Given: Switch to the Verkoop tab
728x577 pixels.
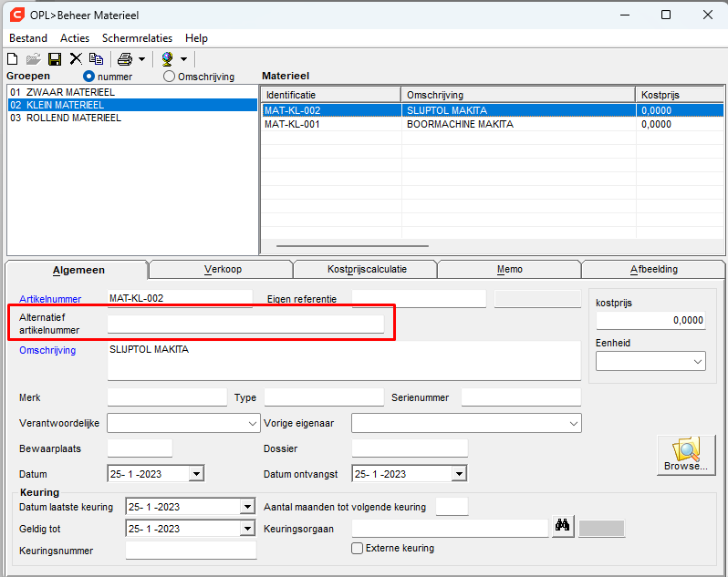Looking at the screenshot, I should [x=223, y=269].
